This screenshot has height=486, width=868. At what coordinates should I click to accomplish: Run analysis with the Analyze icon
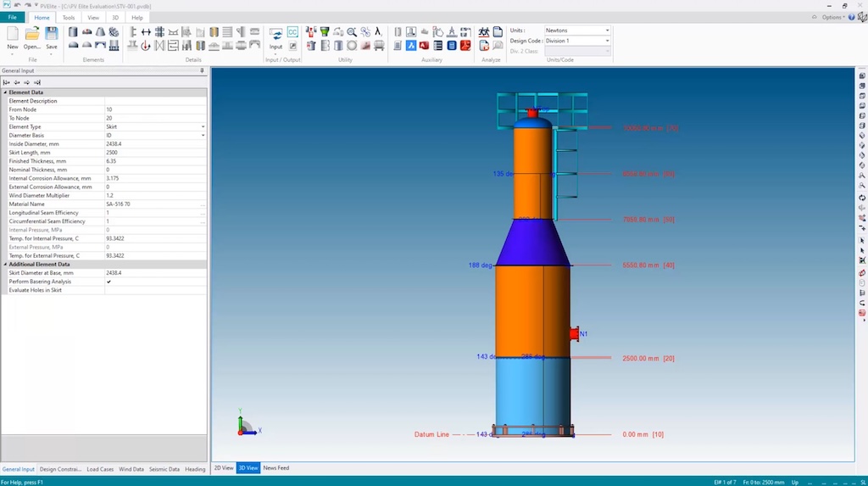(484, 31)
